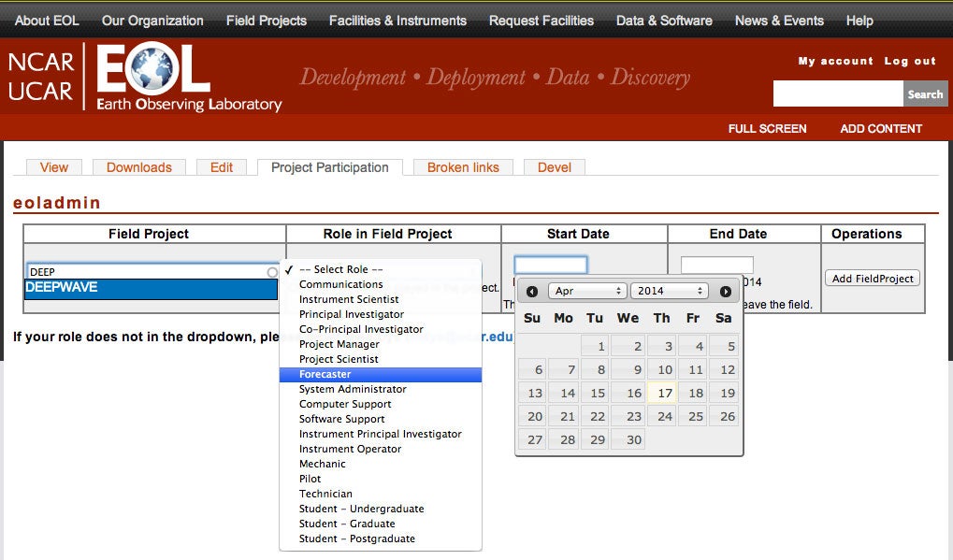Open the Broken links tab
953x560 pixels.
[463, 167]
